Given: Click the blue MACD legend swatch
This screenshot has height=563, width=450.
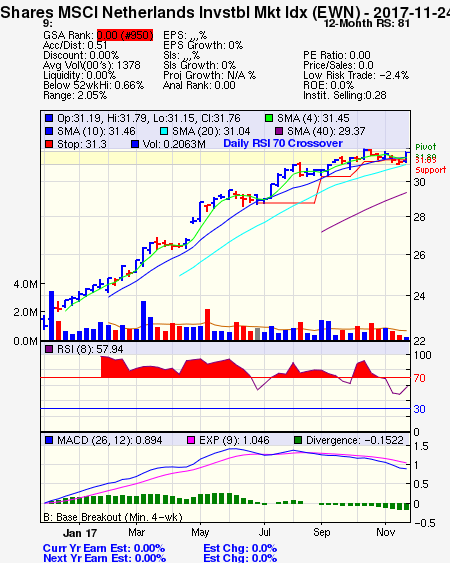Looking at the screenshot, I should pyautogui.click(x=49, y=440).
